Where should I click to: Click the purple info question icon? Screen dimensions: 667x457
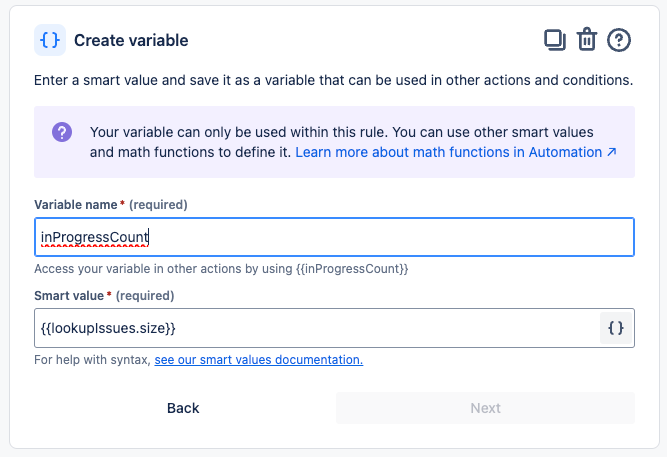[x=62, y=133]
